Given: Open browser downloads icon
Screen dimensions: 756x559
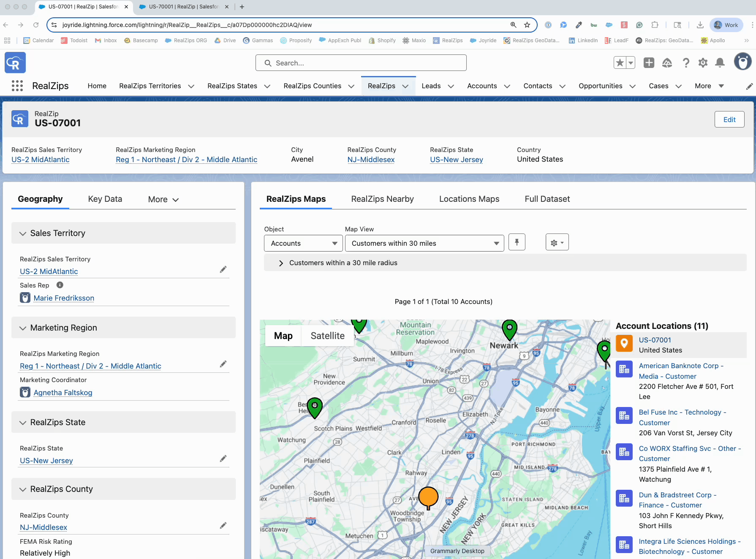Looking at the screenshot, I should [x=700, y=25].
